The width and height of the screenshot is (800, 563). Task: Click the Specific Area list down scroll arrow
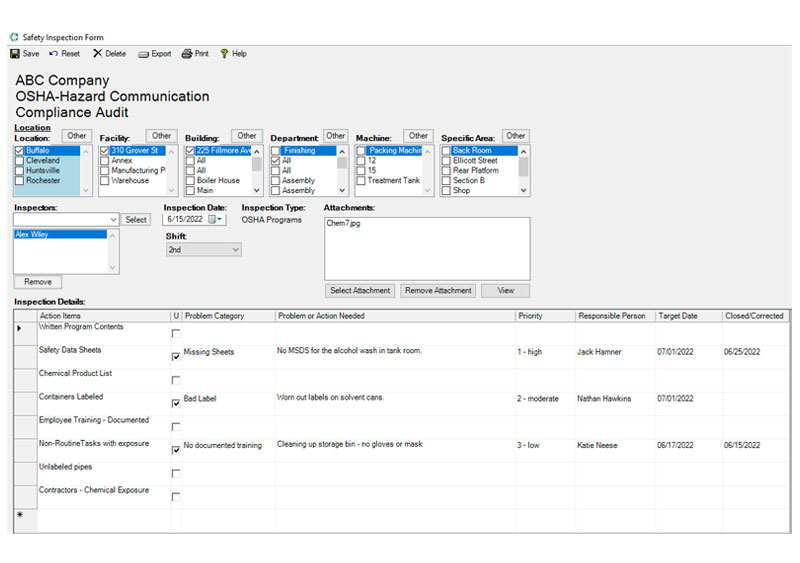(x=523, y=190)
